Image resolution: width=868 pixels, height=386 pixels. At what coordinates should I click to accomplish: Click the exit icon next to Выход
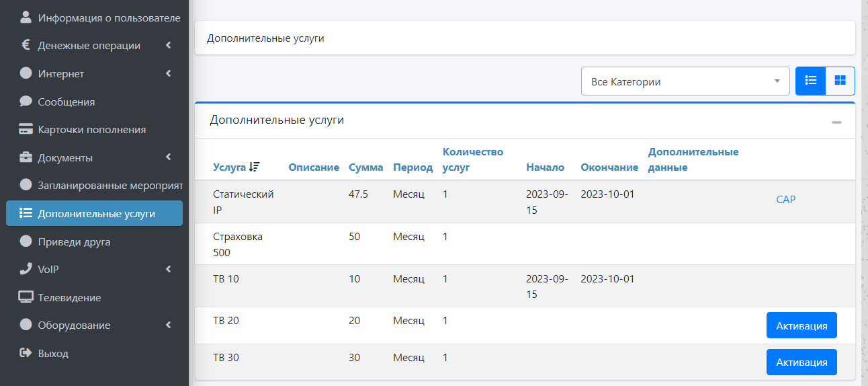26,353
